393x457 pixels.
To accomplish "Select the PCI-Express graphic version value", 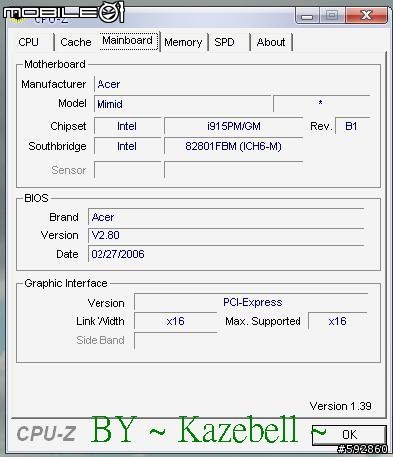I will coord(251,302).
